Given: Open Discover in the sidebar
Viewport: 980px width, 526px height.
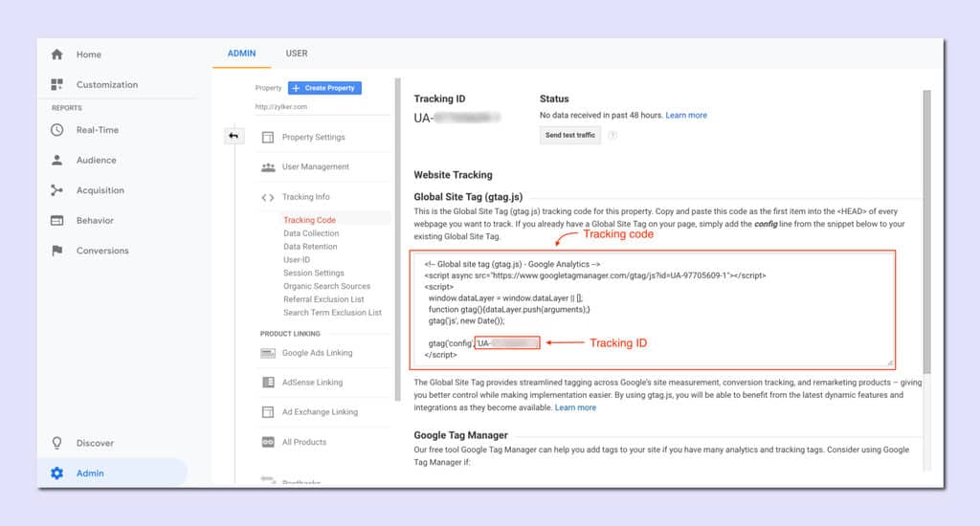Looking at the screenshot, I should (95, 443).
